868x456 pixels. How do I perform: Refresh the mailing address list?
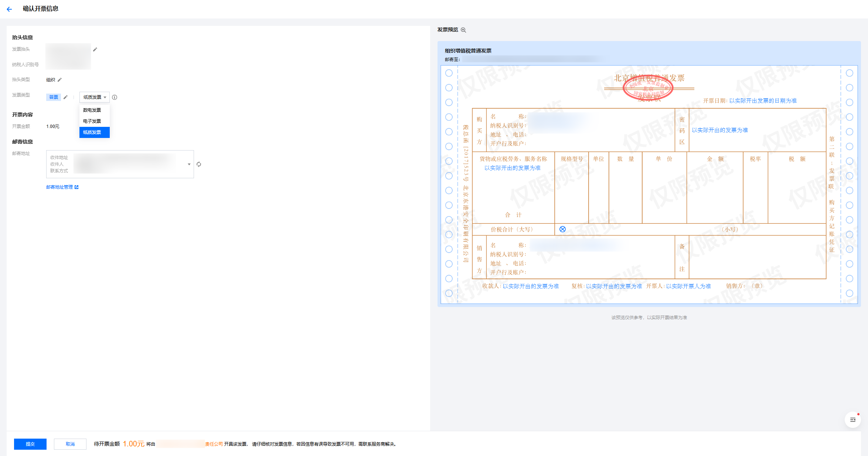[199, 164]
